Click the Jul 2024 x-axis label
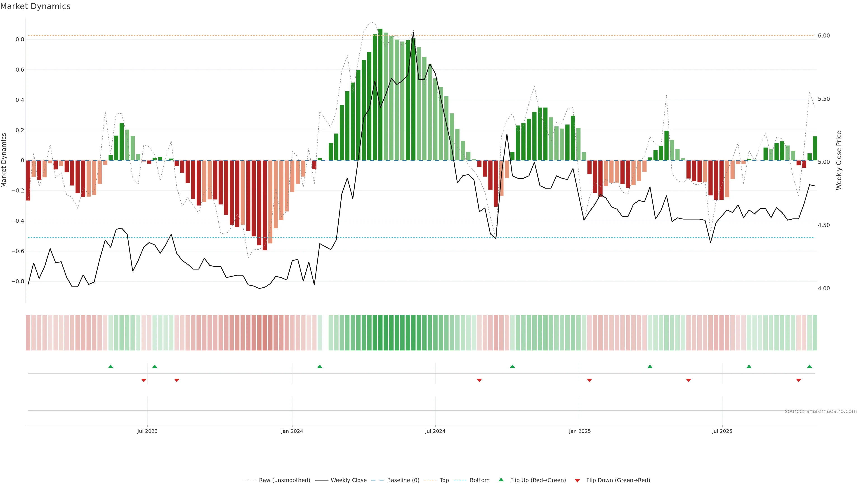 pos(435,431)
